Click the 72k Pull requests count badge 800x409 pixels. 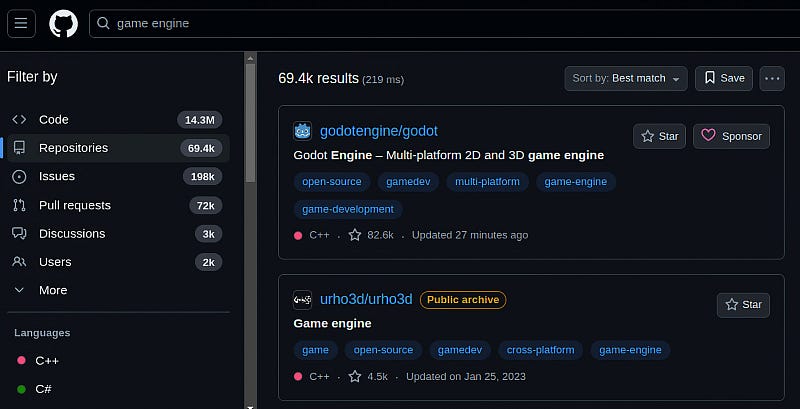(206, 206)
